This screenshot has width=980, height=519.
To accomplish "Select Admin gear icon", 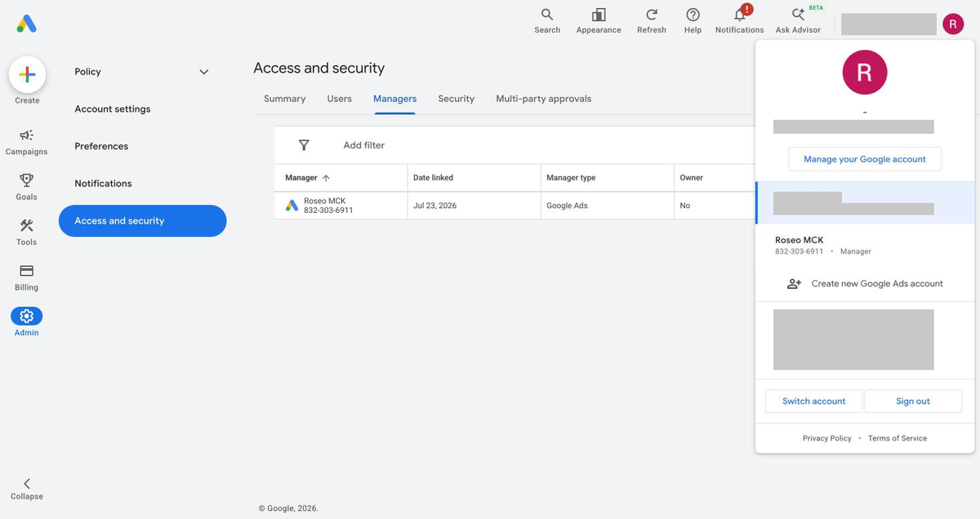I will click(26, 316).
